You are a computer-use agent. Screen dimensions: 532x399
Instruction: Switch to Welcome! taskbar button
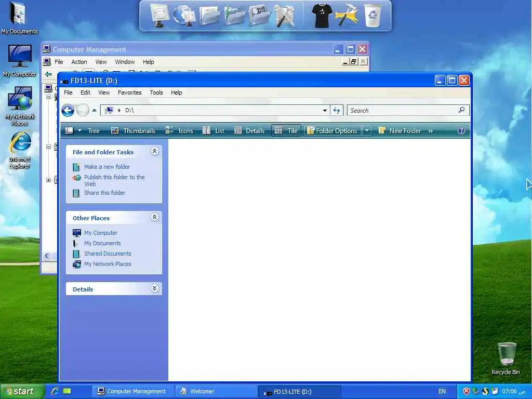[216, 391]
